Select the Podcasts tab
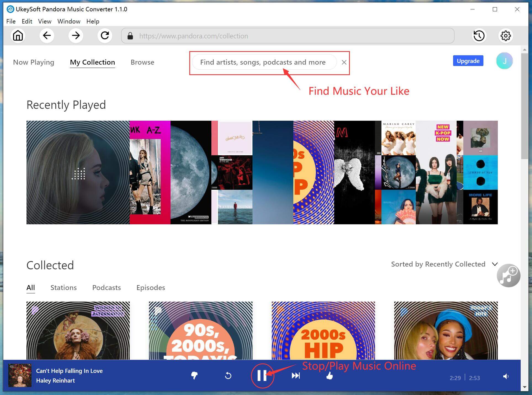This screenshot has width=532, height=395. (107, 288)
